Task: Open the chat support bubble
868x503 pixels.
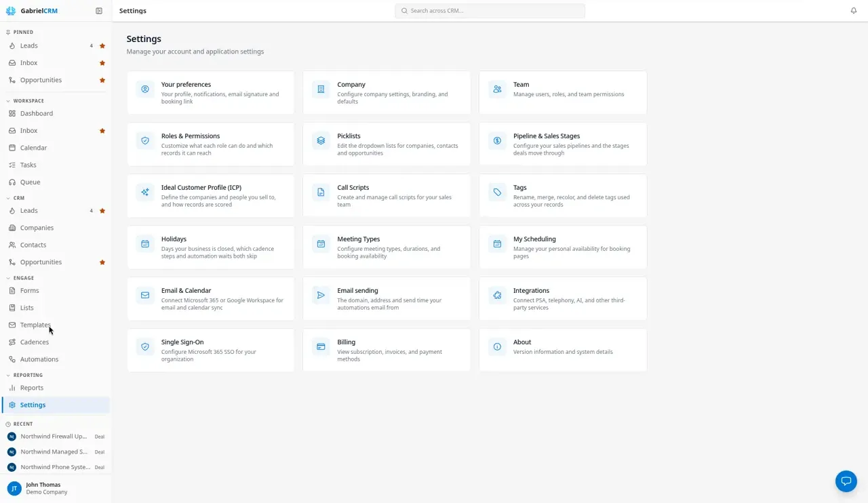Action: click(846, 481)
